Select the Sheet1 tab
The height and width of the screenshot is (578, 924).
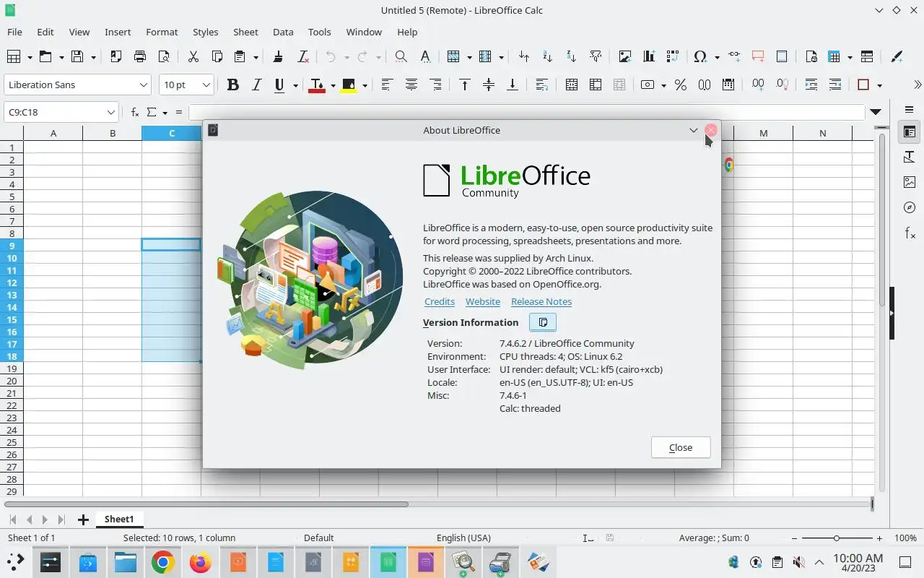pos(119,519)
